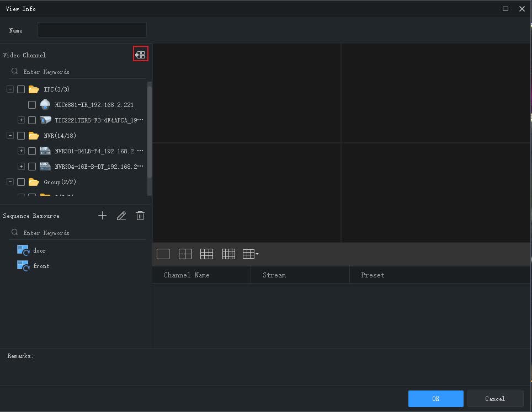The height and width of the screenshot is (412, 532).
Task: Check the NVR(14/18) folder checkbox
Action: point(21,136)
